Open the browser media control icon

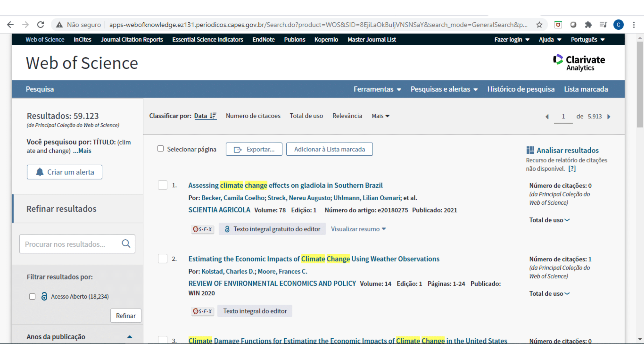[x=603, y=24]
